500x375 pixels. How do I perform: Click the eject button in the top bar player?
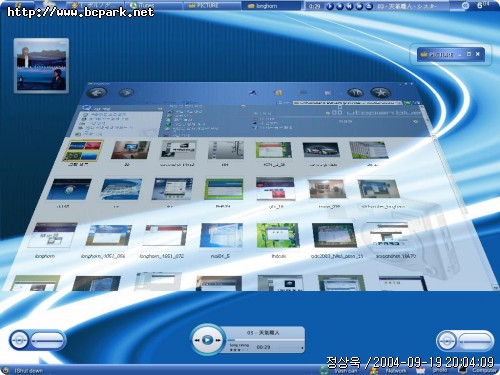(x=369, y=6)
